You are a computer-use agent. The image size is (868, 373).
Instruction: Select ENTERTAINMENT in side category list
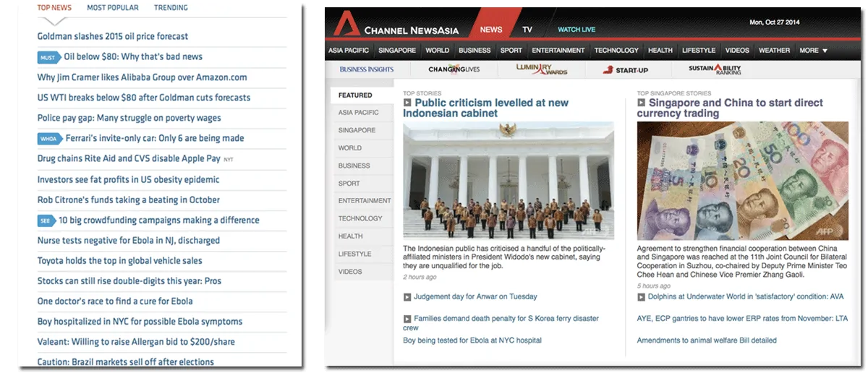(x=362, y=201)
